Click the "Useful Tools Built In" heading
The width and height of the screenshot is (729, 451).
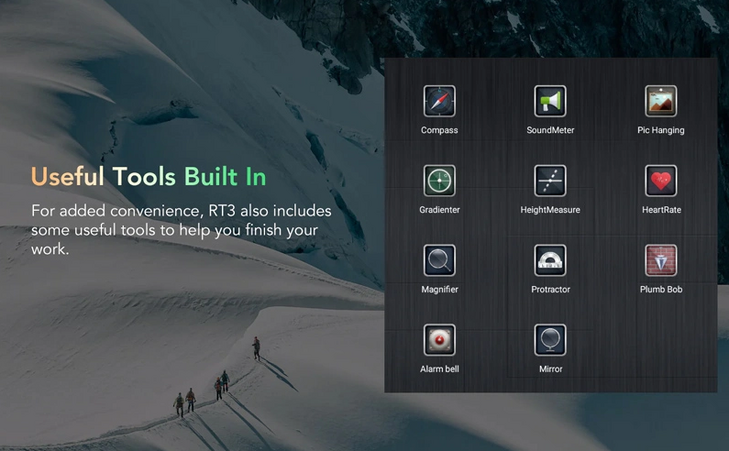pyautogui.click(x=148, y=177)
